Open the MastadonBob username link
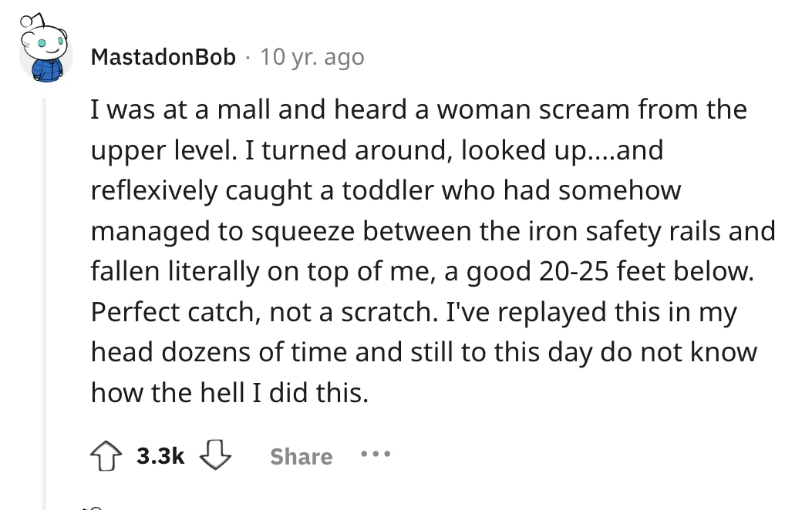Viewport: 812px width, 510px height. [163, 57]
